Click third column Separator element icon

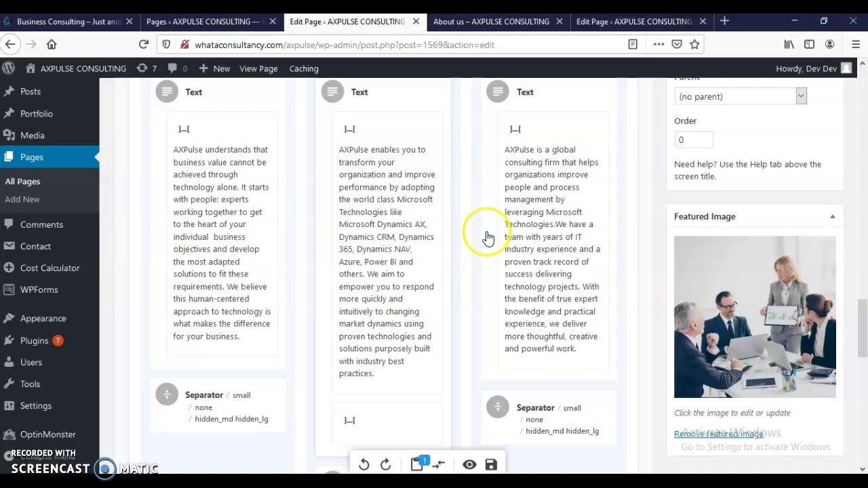[x=498, y=407]
